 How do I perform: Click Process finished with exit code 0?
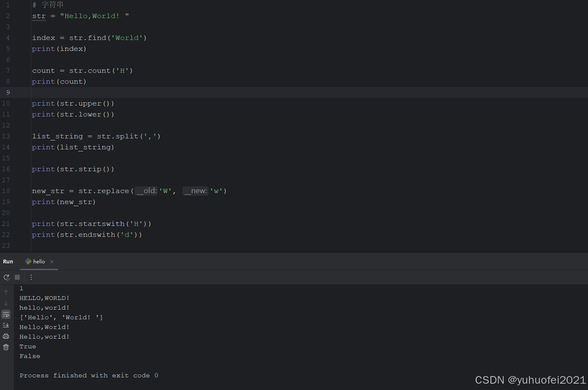(89, 376)
